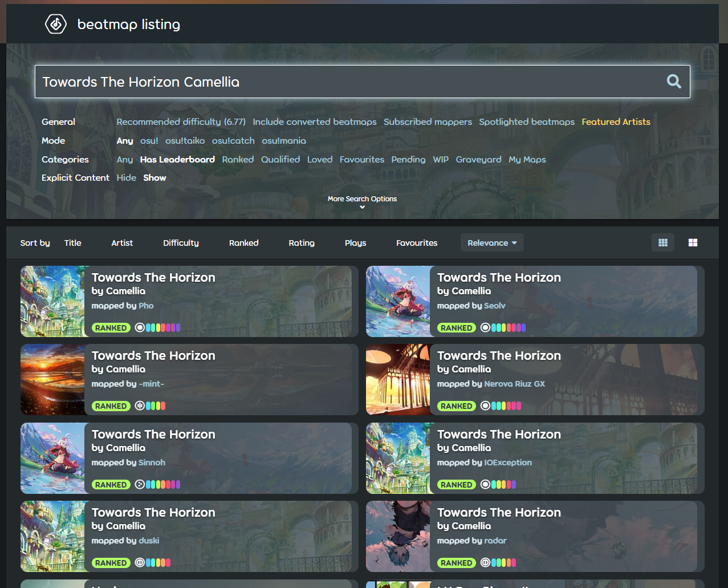Click difficulty color dots on Sinnoh's beatmap
This screenshot has width=728, height=588.
coord(163,484)
